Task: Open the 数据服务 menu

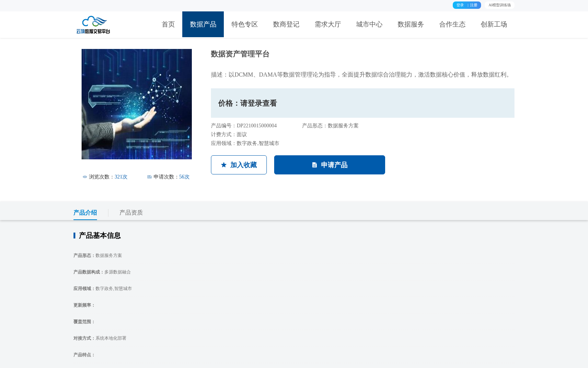Action: coord(410,24)
